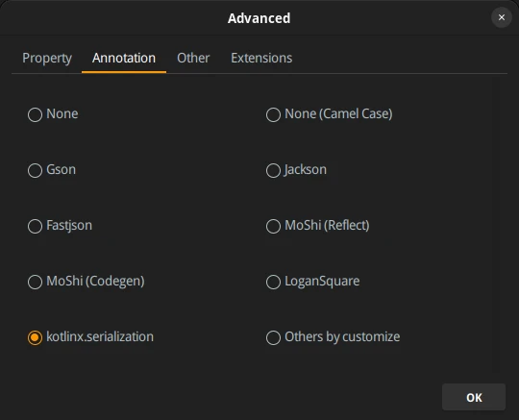The image size is (519, 420).
Task: Click the 'Others by customize' label text
Action: point(342,337)
